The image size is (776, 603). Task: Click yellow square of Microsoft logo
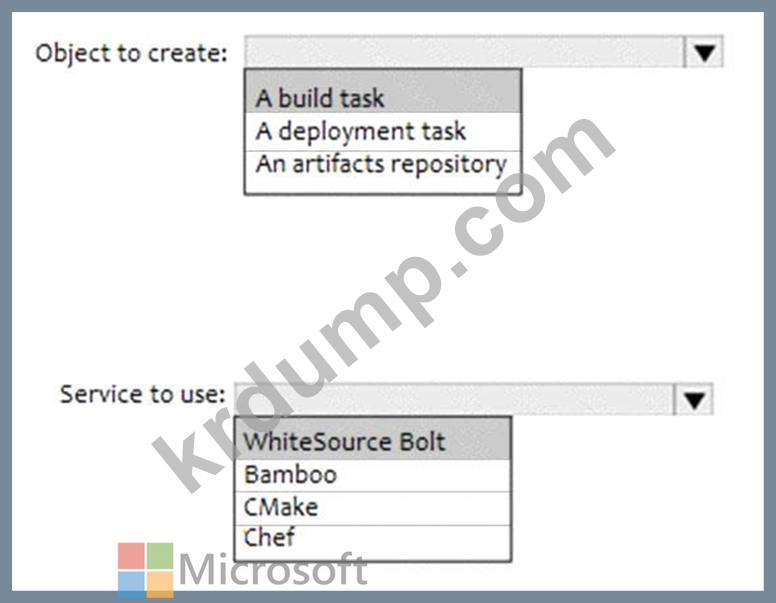pos(160,583)
